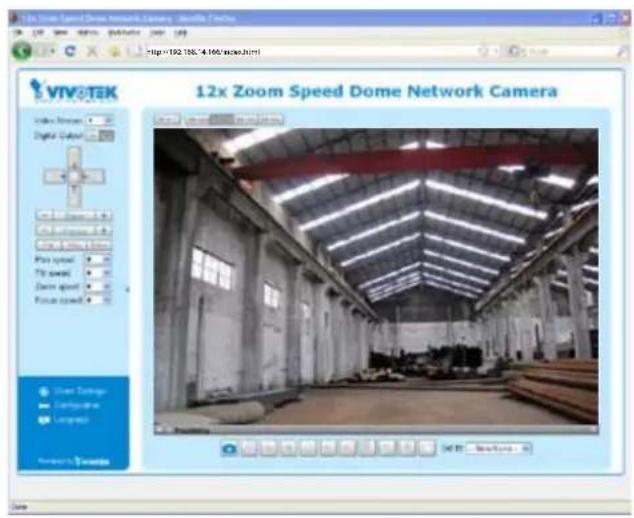Image resolution: width=634 pixels, height=518 pixels.
Task: Open the View menu
Action: pos(61,33)
